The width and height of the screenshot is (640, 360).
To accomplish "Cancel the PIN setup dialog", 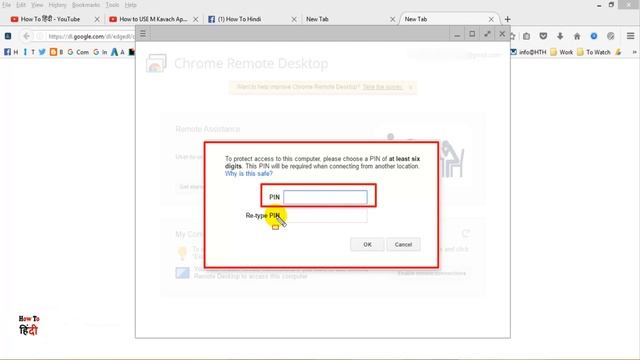I will pyautogui.click(x=403, y=244).
